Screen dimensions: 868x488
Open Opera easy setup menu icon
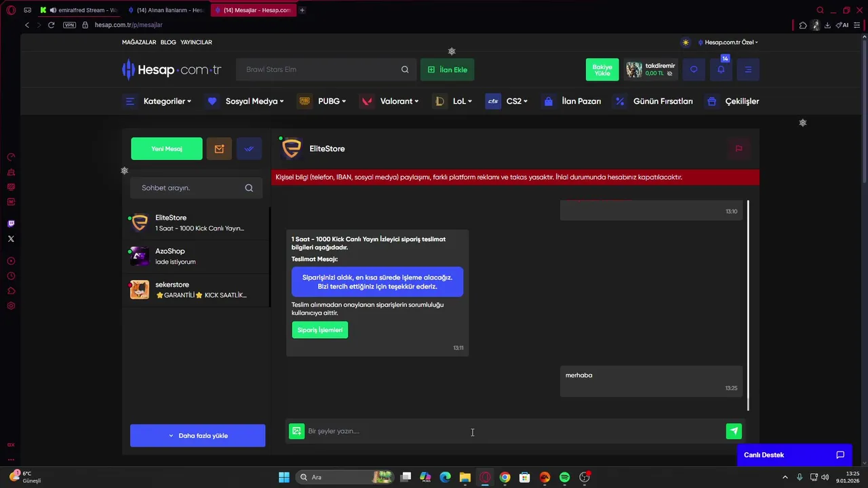click(858, 25)
